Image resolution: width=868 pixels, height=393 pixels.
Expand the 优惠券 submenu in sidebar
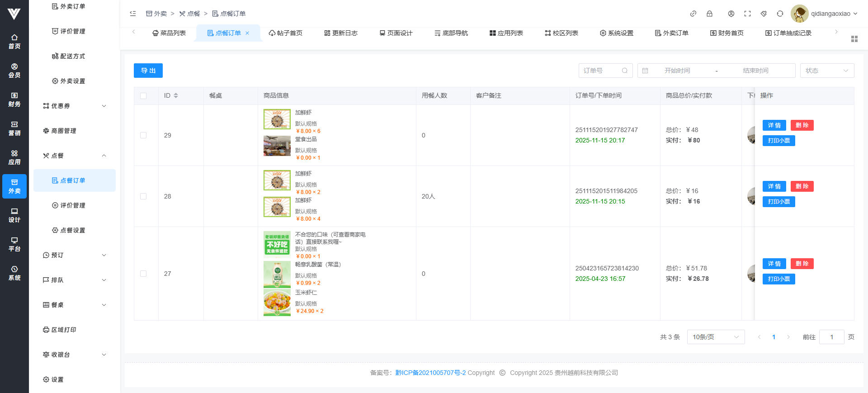click(75, 106)
